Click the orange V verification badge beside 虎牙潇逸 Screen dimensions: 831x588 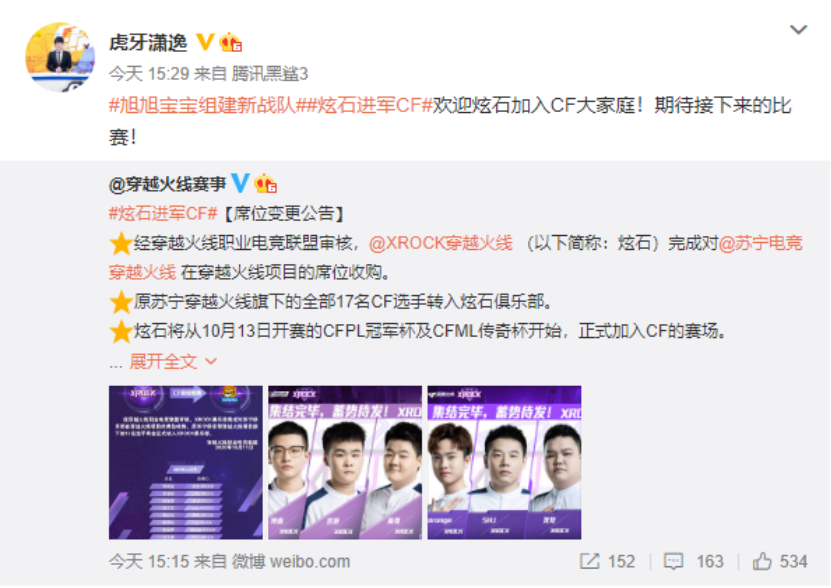click(x=205, y=42)
